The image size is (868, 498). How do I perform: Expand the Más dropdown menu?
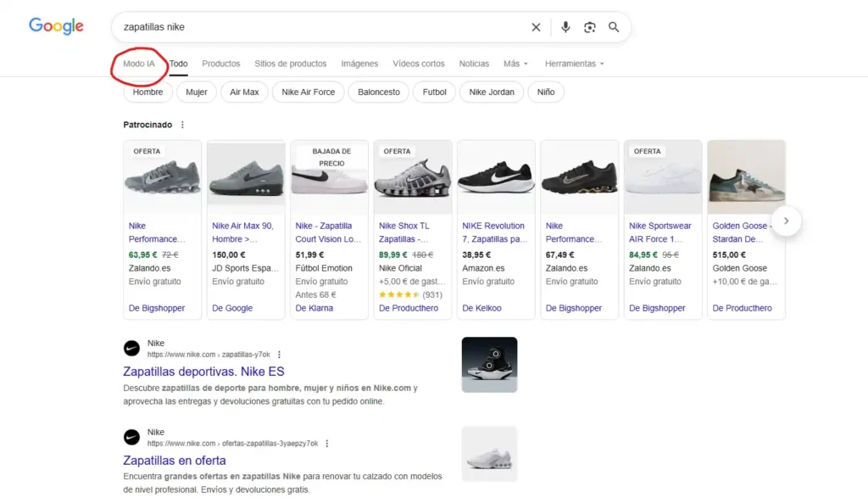coord(515,64)
